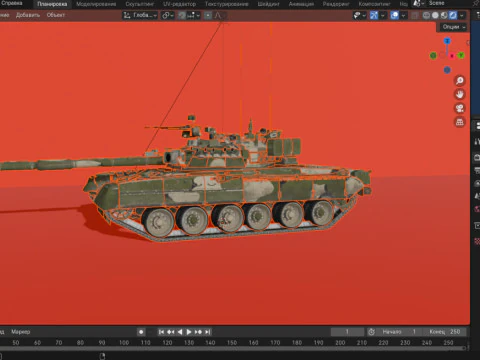Open the Объект menu in viewport header
Viewport: 480px width, 360px height.
coord(56,15)
